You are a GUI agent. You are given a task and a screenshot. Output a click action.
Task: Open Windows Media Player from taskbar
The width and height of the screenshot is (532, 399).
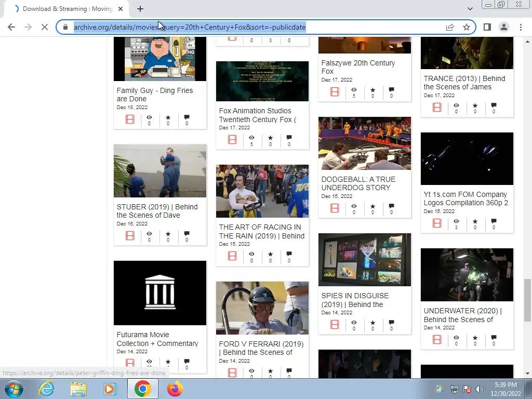tap(110, 389)
